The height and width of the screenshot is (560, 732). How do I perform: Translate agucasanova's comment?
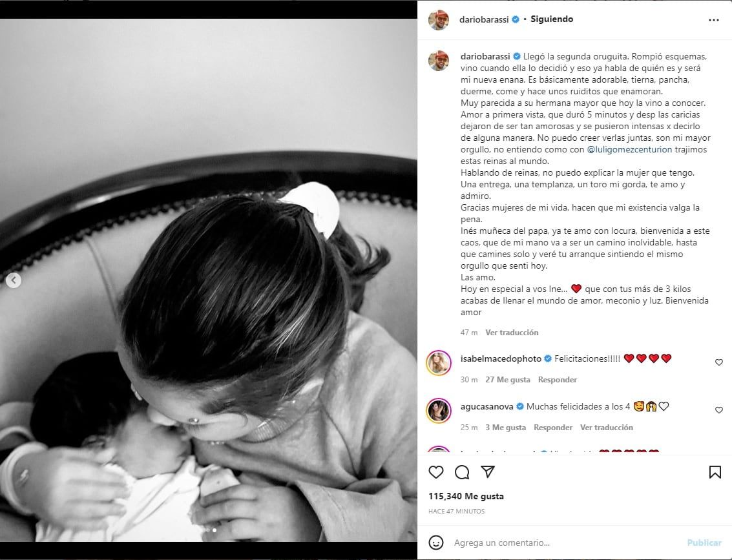coord(607,427)
